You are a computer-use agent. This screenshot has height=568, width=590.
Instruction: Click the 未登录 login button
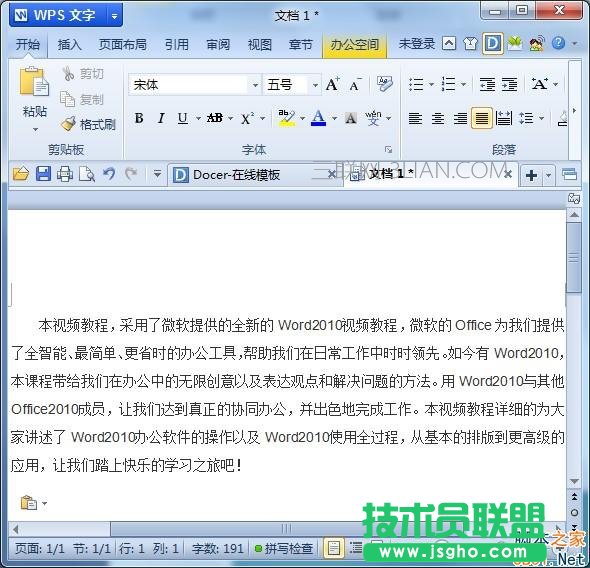[417, 44]
